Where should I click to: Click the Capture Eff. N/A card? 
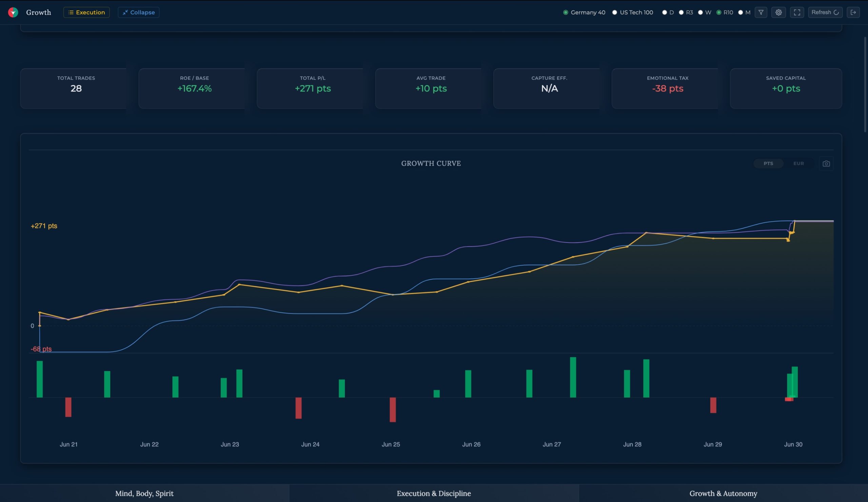pyautogui.click(x=547, y=88)
